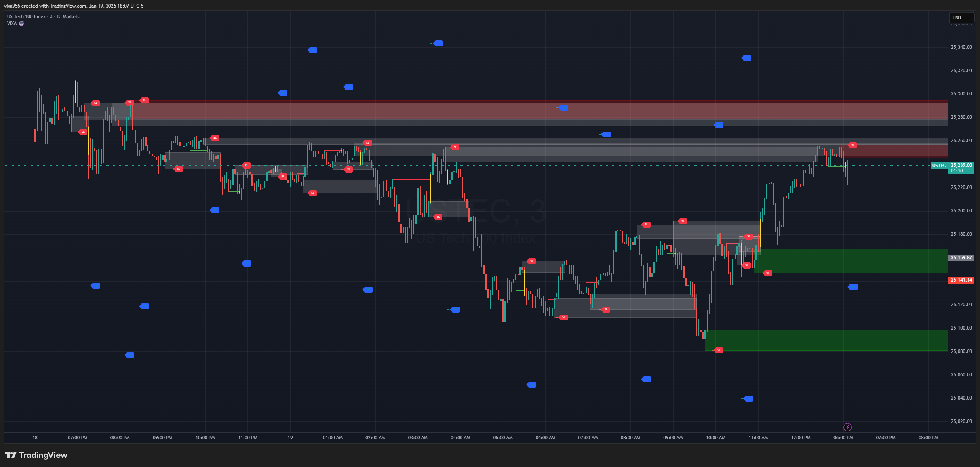Click the gray 25,159.87 price label

(x=961, y=258)
